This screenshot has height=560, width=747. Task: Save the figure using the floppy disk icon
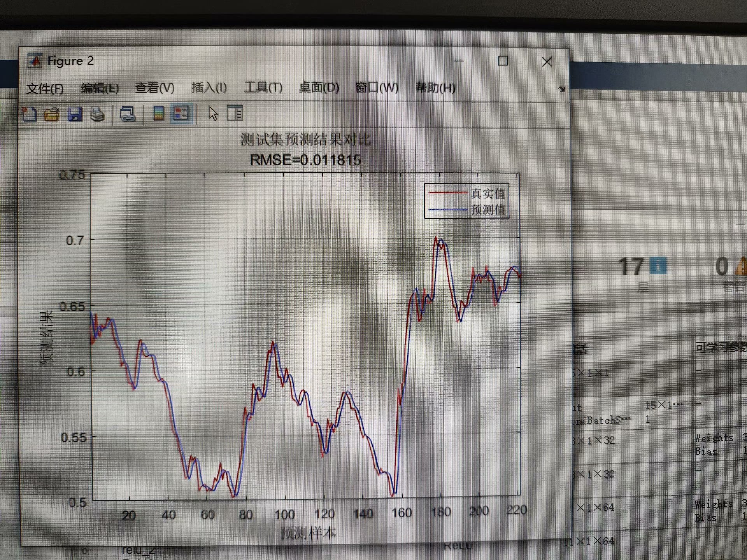point(75,114)
